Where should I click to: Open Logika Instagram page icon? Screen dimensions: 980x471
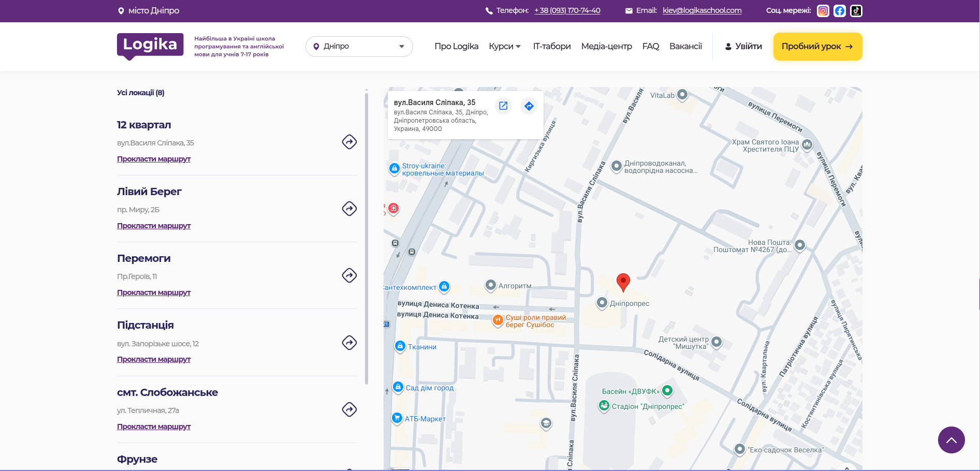823,11
